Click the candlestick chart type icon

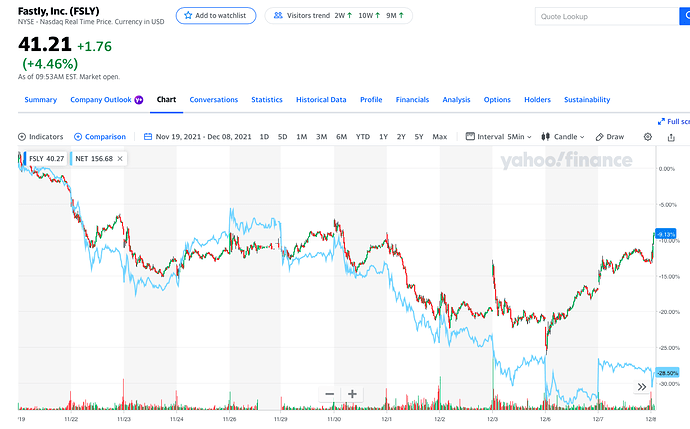546,137
